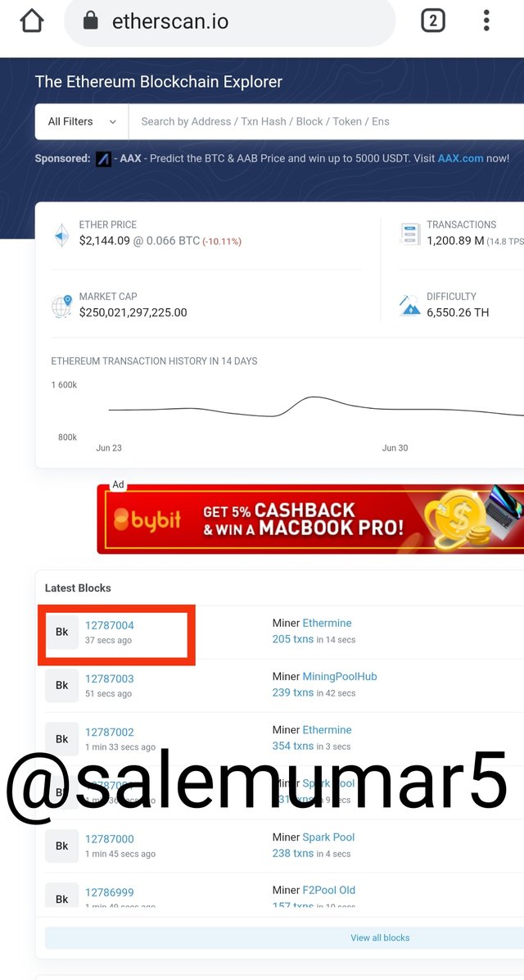Expand the All Filters dropdown

pyautogui.click(x=82, y=122)
